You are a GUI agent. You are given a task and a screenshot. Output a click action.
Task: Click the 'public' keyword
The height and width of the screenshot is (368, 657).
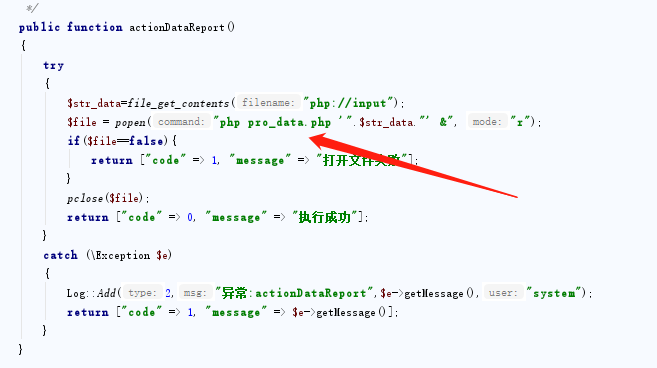pos(39,28)
